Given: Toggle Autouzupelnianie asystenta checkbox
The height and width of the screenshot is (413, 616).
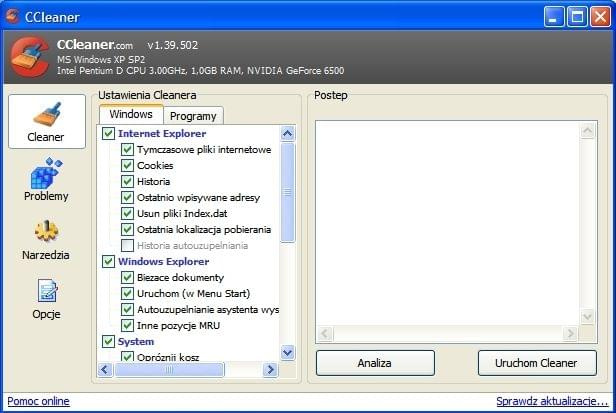Looking at the screenshot, I should (x=127, y=310).
